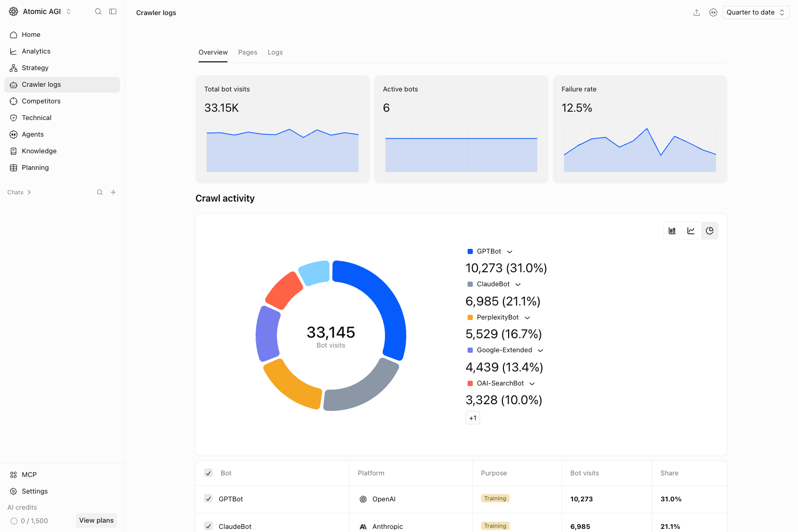Open Knowledge section
This screenshot has width=798, height=532.
point(62,151)
